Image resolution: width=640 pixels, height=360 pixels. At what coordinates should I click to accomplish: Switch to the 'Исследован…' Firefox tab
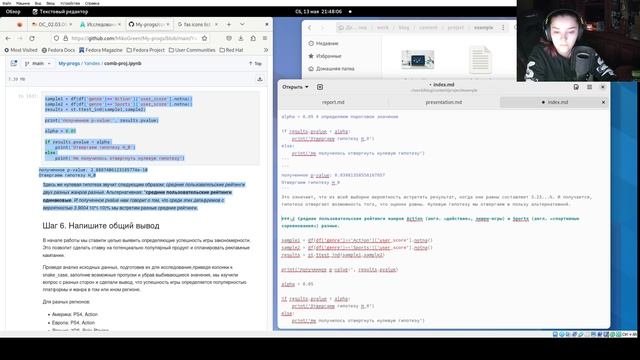(100, 24)
